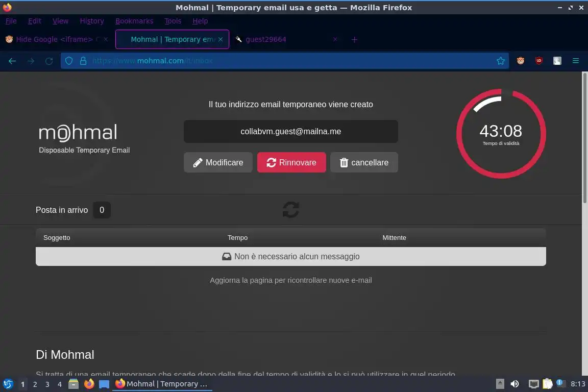Refresh the inbox with the circular arrows icon
This screenshot has width=588, height=392.
tap(290, 210)
